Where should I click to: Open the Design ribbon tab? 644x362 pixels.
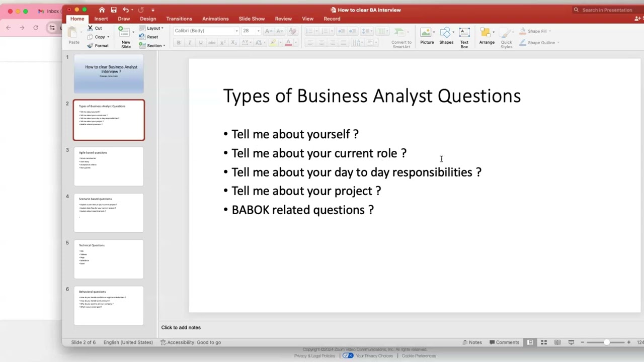click(148, 19)
